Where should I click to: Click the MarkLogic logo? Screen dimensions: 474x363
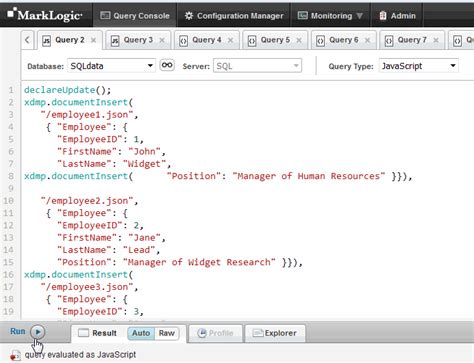click(45, 15)
